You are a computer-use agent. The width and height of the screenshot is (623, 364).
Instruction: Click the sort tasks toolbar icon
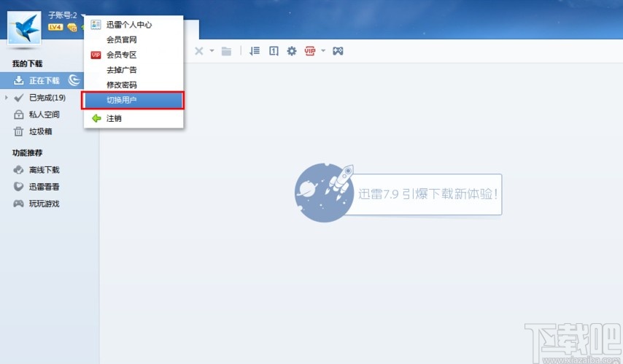pos(255,51)
